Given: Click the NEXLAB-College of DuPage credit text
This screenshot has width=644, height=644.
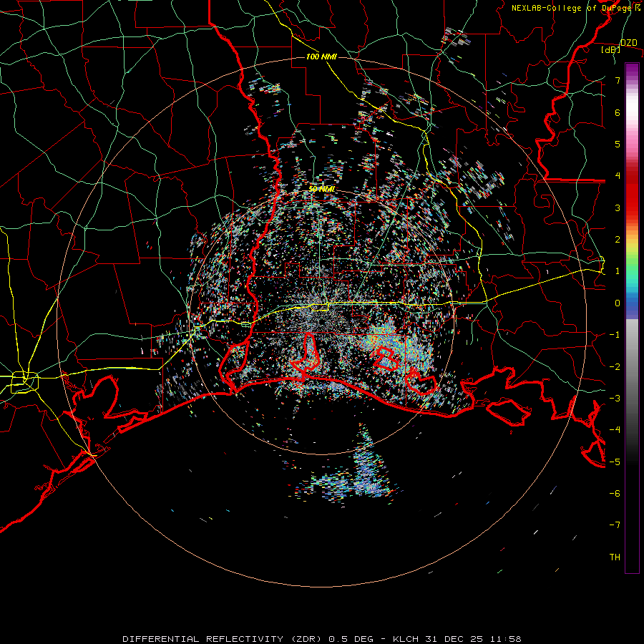Looking at the screenshot, I should click(x=575, y=8).
